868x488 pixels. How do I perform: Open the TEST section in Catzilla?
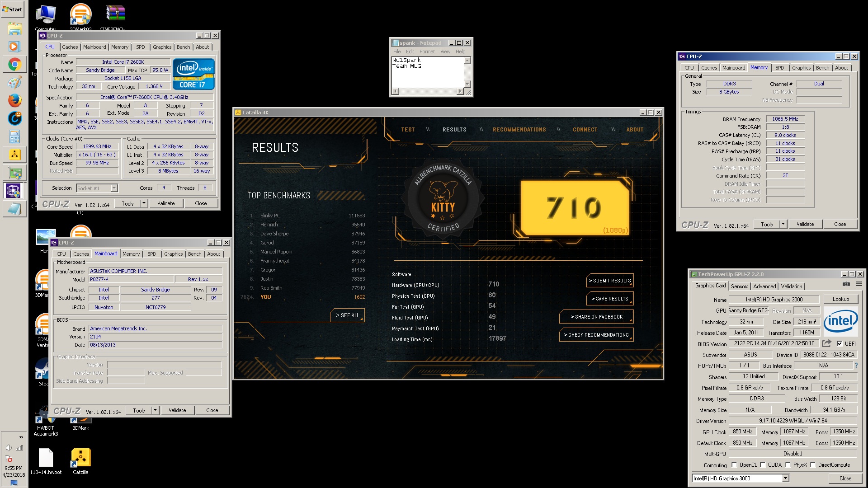pyautogui.click(x=408, y=130)
